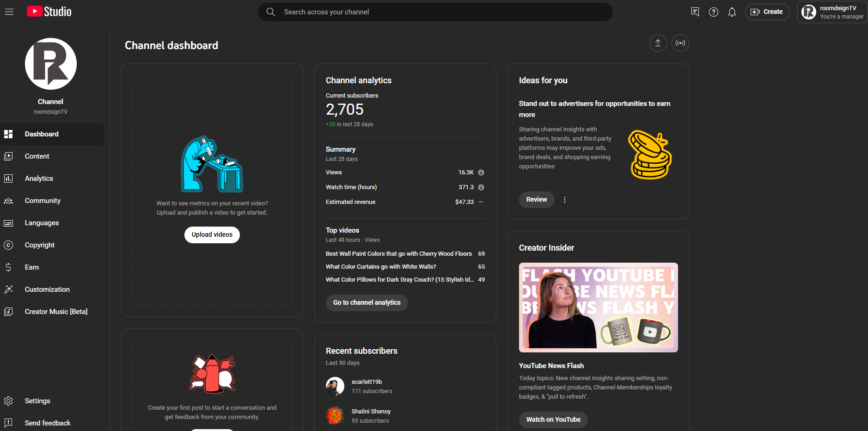Open the Help question mark icon
This screenshot has width=868, height=431.
(714, 12)
